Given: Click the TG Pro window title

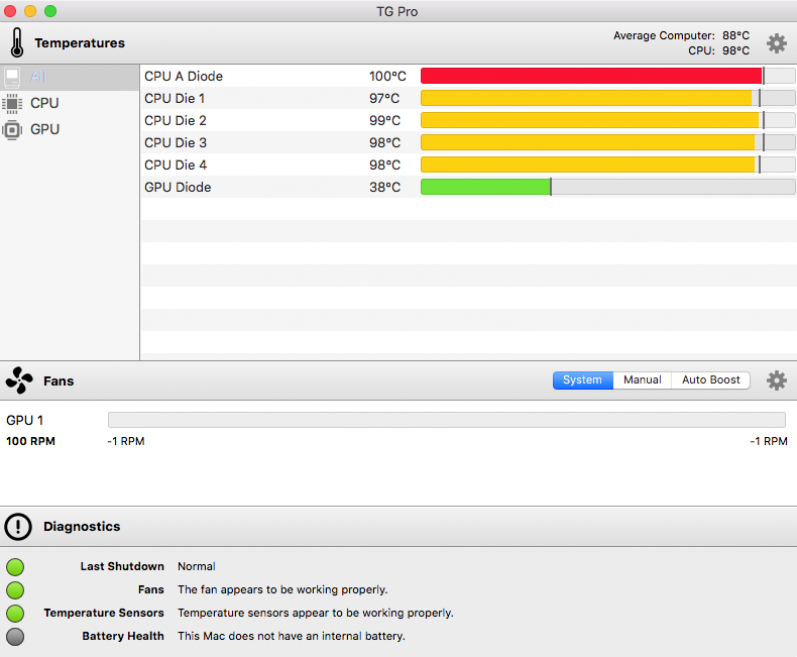Looking at the screenshot, I should (397, 11).
